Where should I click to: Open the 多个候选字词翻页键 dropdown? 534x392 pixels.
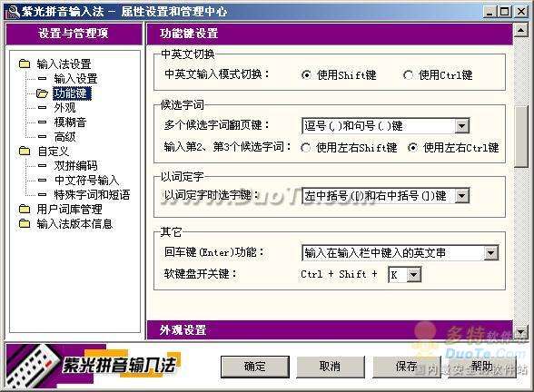(x=461, y=126)
